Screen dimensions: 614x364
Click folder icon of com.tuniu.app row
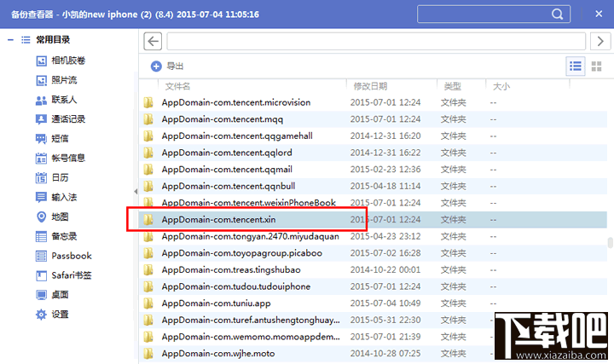click(148, 303)
